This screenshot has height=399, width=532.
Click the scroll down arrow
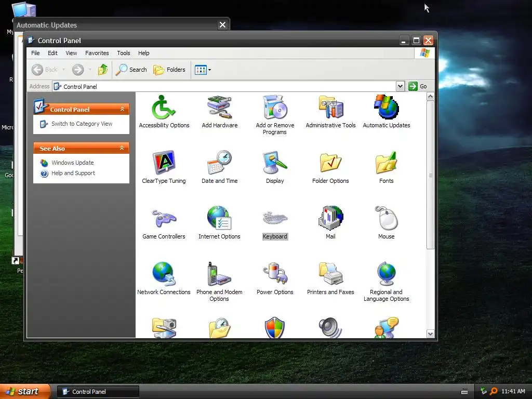tap(430, 334)
